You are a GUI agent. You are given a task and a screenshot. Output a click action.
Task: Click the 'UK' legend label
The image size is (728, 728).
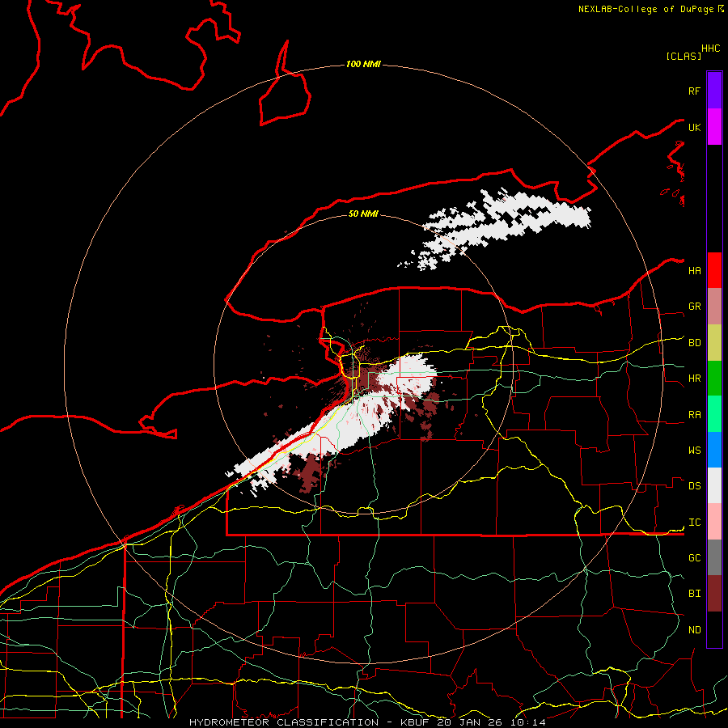(x=694, y=127)
